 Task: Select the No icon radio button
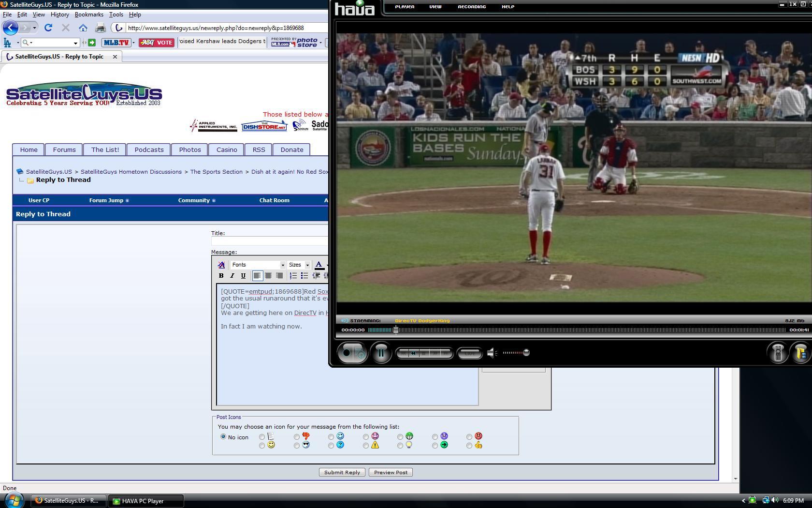click(223, 436)
